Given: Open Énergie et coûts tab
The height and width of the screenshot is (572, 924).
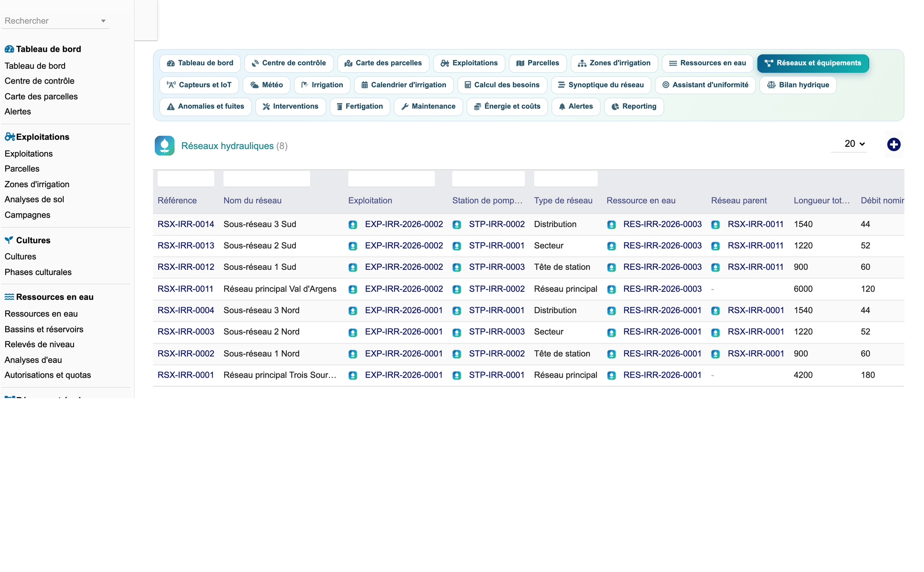Looking at the screenshot, I should click(507, 106).
